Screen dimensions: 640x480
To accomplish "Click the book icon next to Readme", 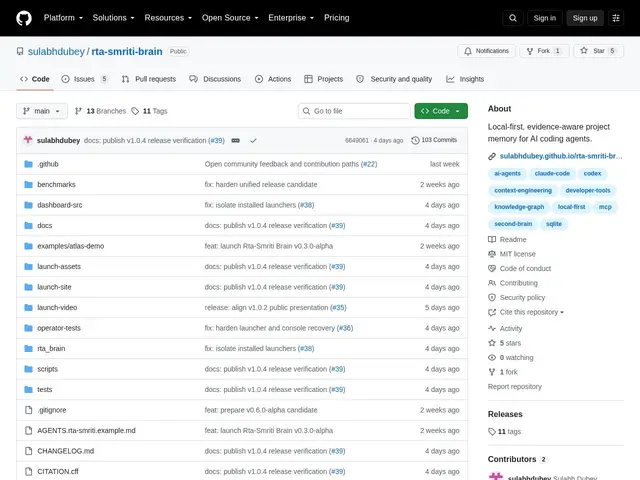I will tap(492, 240).
